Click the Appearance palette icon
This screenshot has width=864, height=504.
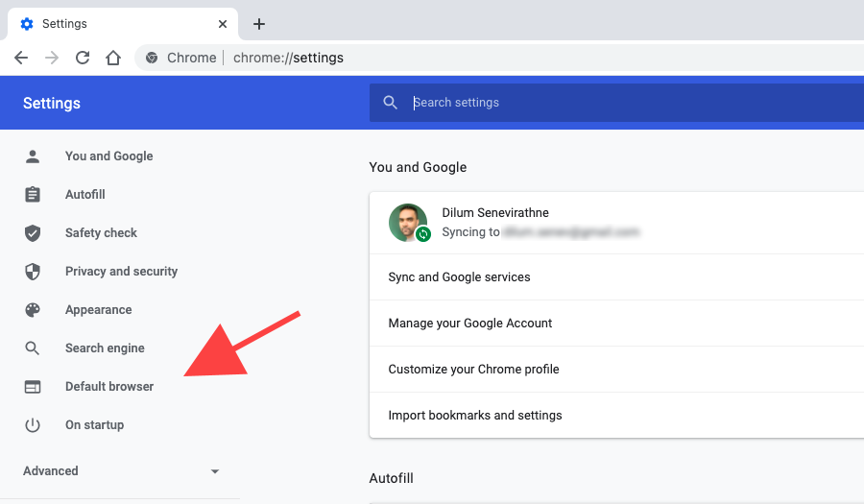tap(33, 309)
